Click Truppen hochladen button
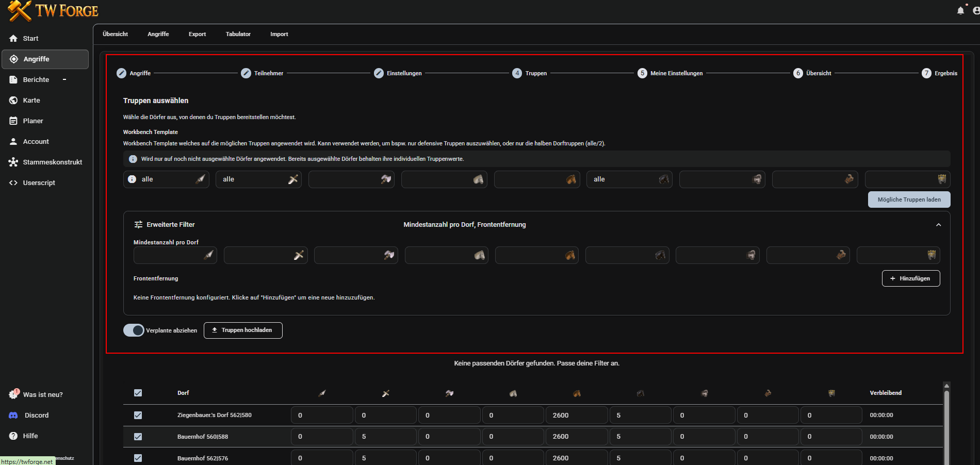 243,330
